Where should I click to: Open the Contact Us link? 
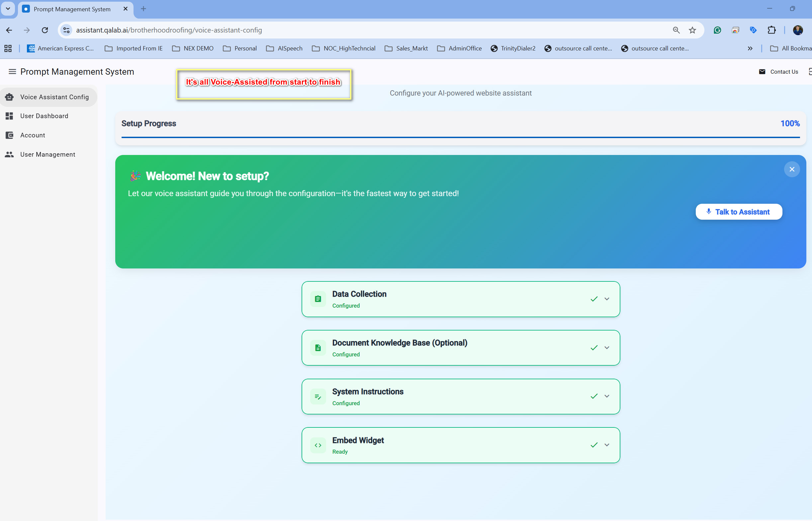point(784,71)
